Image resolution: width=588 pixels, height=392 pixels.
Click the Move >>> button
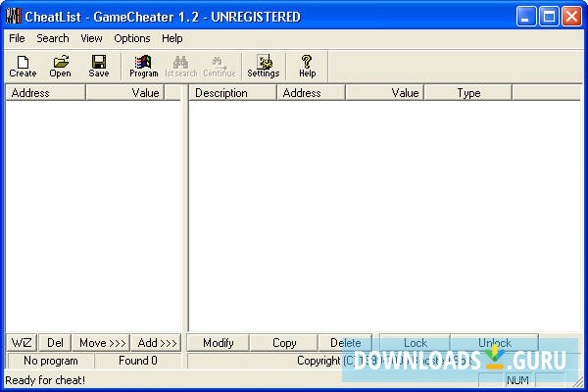[x=102, y=342]
